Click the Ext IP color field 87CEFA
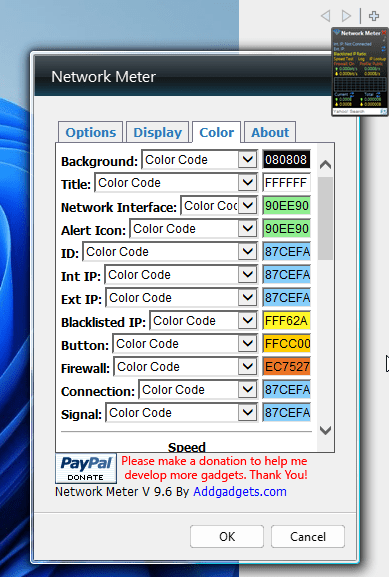Screen dimensions: 389x577 pos(286,298)
